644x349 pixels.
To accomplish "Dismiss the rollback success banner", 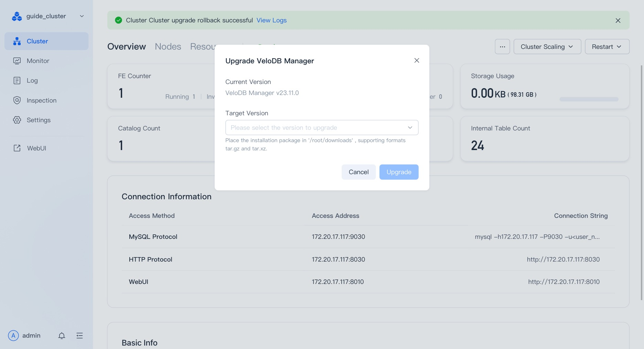I will click(618, 20).
